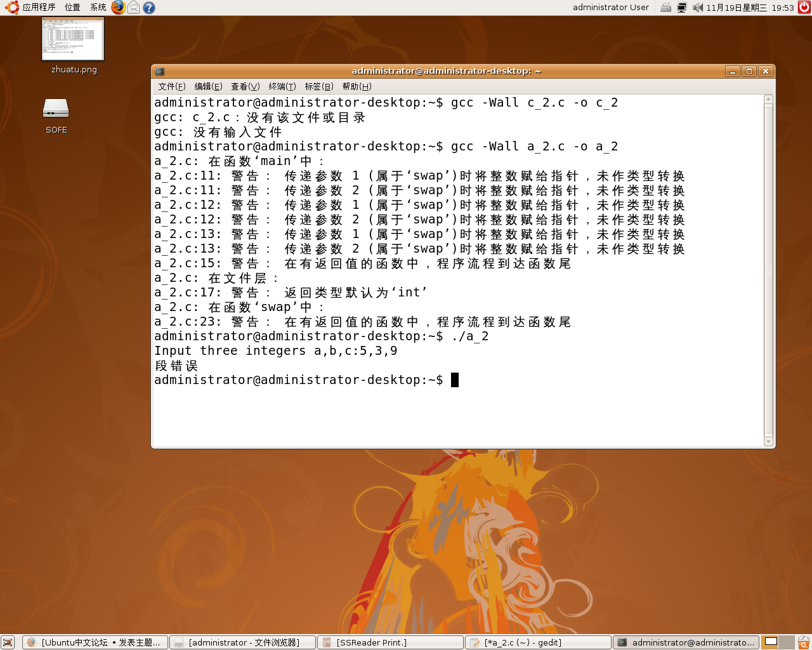Open the 系统 system menu
The image size is (812, 650).
(98, 8)
